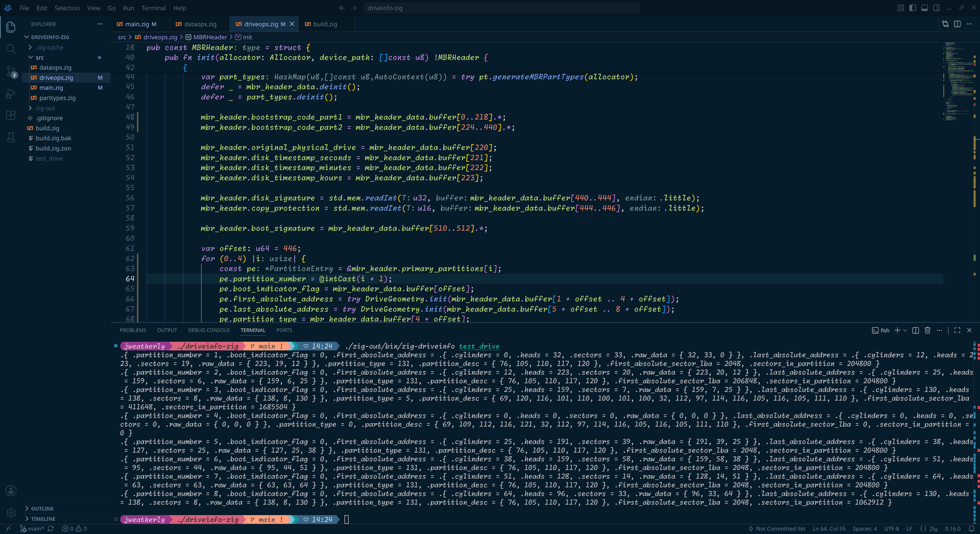
Task: Open remote window indicator in status bar
Action: pyautogui.click(x=8, y=528)
